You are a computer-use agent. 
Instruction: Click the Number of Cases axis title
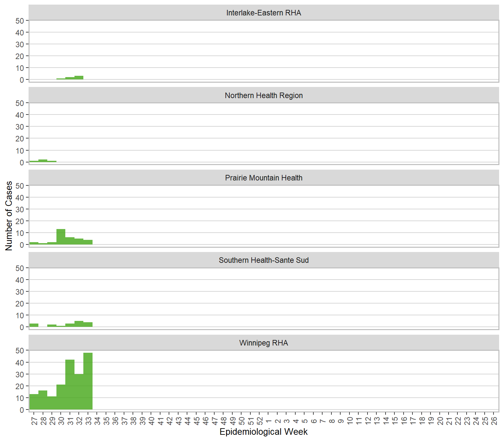tap(9, 216)
